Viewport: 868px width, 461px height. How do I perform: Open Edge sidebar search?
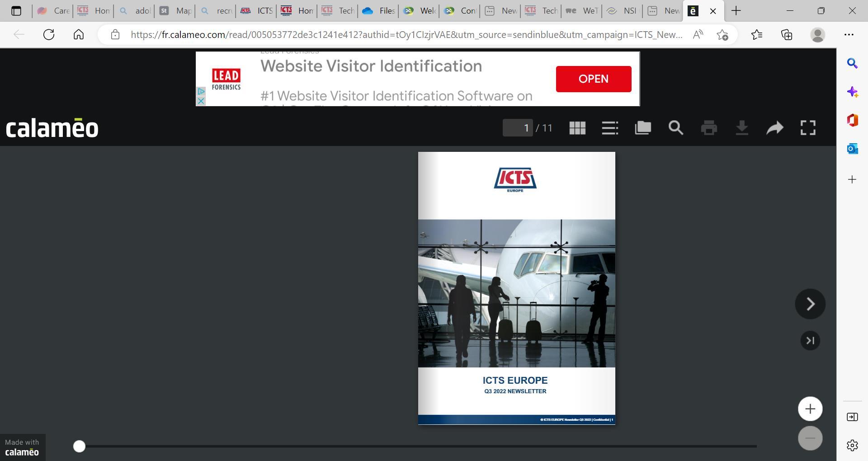click(852, 63)
